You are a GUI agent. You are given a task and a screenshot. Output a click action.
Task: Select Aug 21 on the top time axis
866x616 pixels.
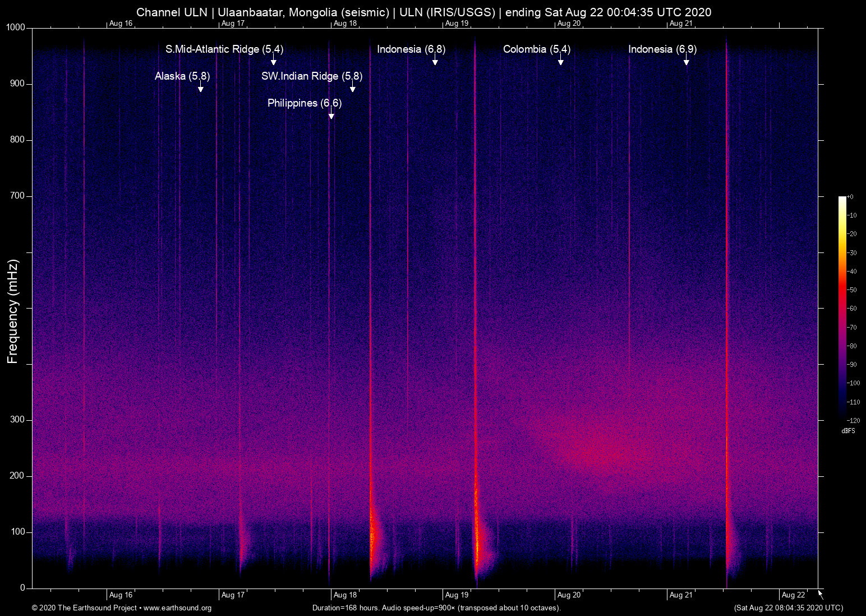tap(681, 24)
